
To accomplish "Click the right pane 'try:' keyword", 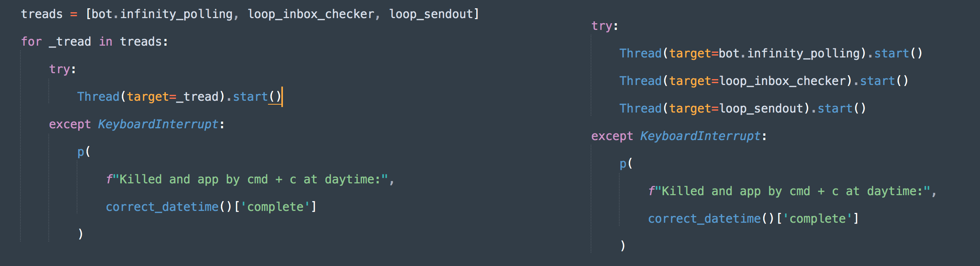I will 605,26.
